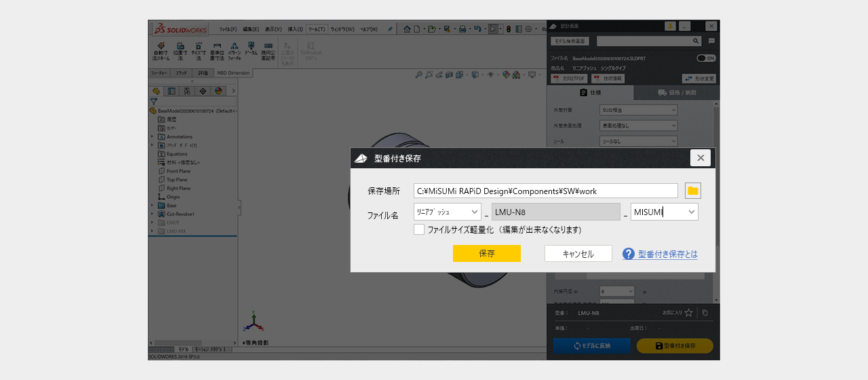Open the 型番付き保存とは link
Image resolution: width=868 pixels, height=380 pixels.
[x=667, y=254]
